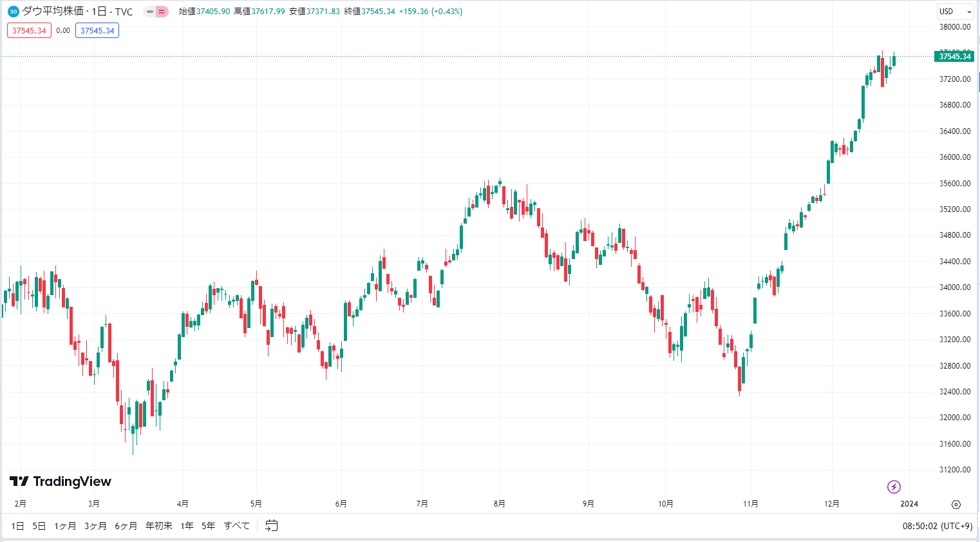Select the 6ヶ月 time range
Viewport: 980px width, 542px height.
pos(126,526)
